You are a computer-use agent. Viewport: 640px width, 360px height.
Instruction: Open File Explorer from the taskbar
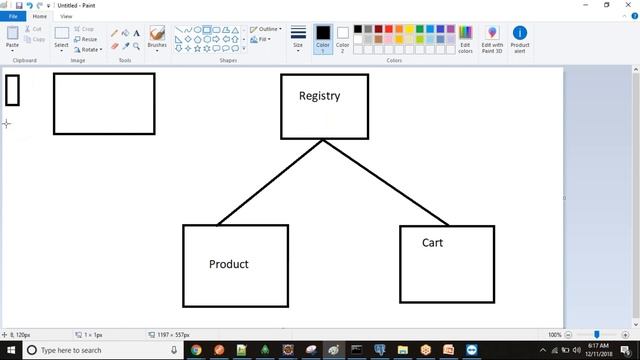pyautogui.click(x=403, y=350)
